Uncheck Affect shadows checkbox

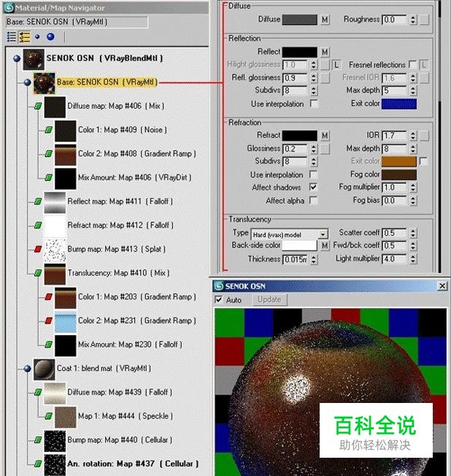tap(313, 187)
